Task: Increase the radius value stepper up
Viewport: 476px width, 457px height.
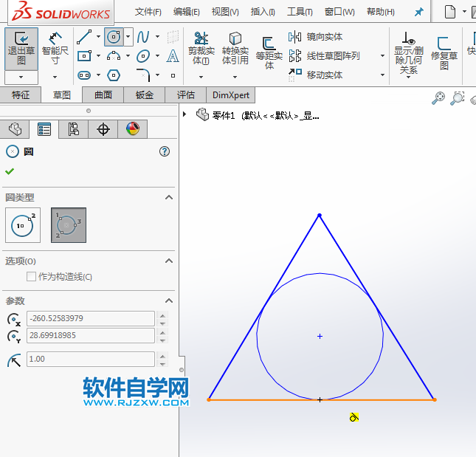Action: coord(162,356)
